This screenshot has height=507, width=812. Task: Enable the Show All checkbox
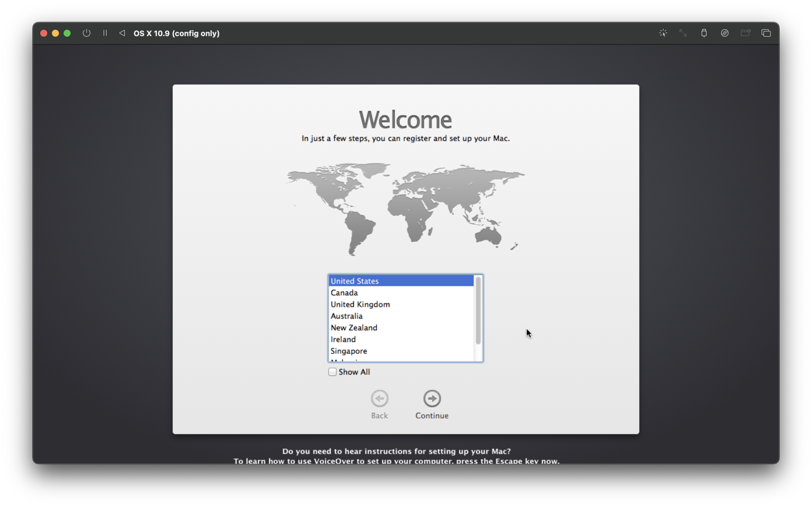pyautogui.click(x=332, y=372)
